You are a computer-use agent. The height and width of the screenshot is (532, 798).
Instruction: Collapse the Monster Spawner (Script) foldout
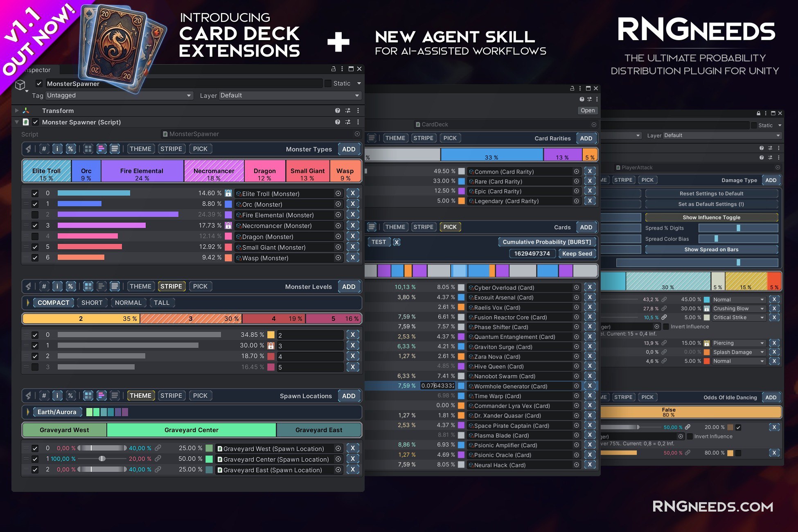coord(17,122)
